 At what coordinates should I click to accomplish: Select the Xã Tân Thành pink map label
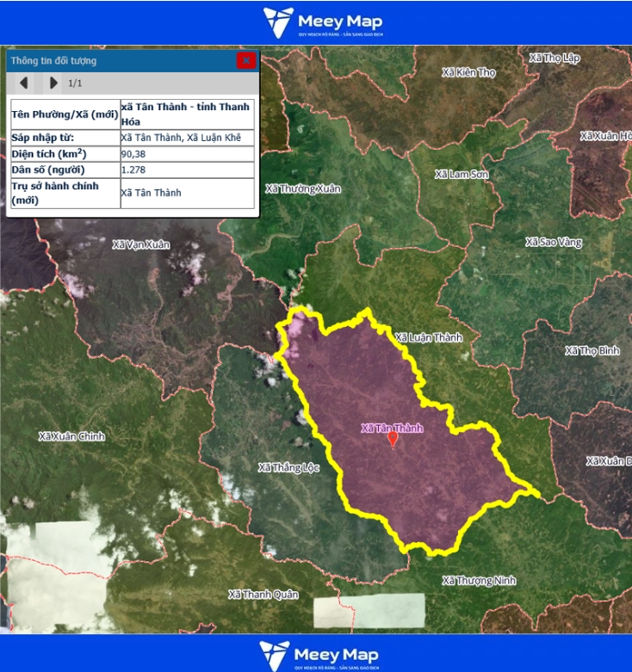[x=392, y=427]
